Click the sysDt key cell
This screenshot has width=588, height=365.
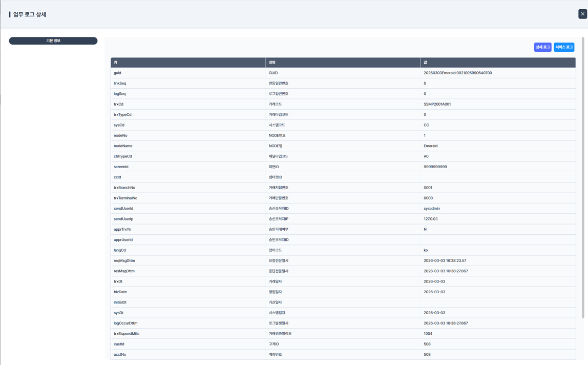click(188, 312)
